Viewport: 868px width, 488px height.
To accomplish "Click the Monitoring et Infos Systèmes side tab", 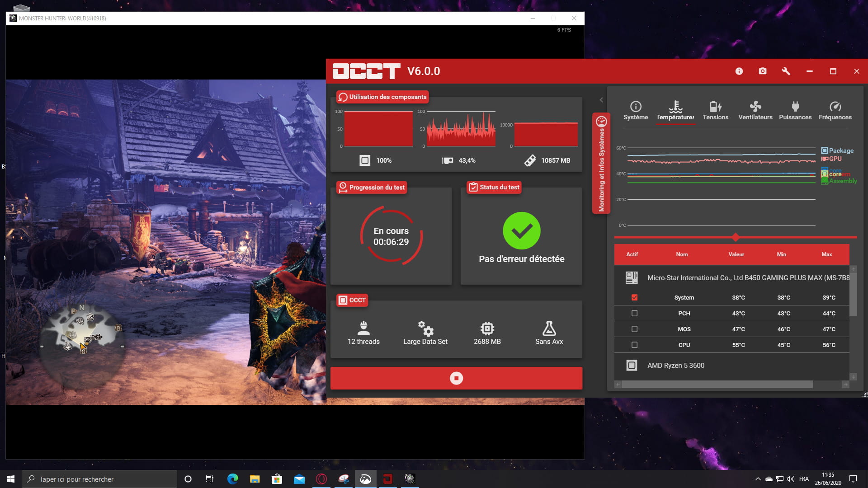I will pyautogui.click(x=601, y=163).
